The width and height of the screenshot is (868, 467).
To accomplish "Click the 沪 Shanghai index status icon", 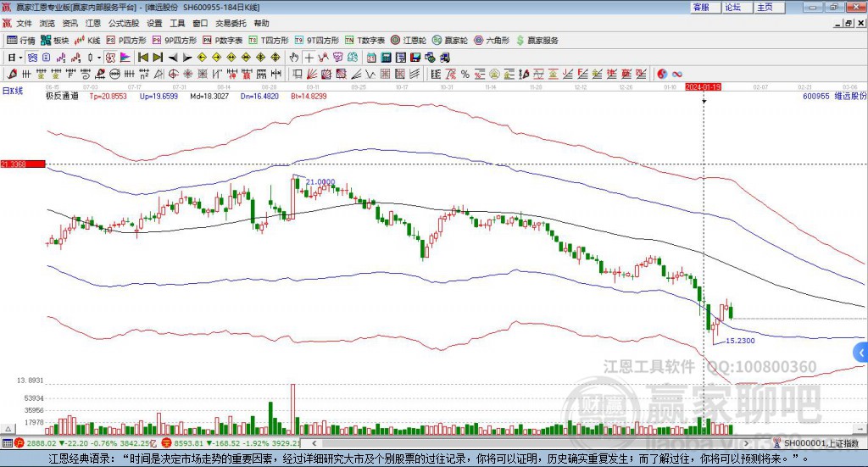I will [x=19, y=443].
